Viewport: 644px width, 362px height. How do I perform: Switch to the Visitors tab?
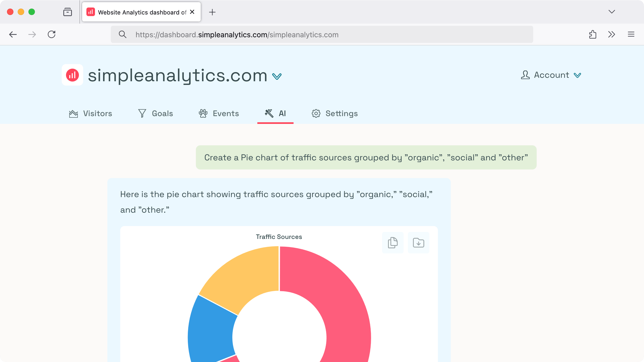pyautogui.click(x=90, y=113)
